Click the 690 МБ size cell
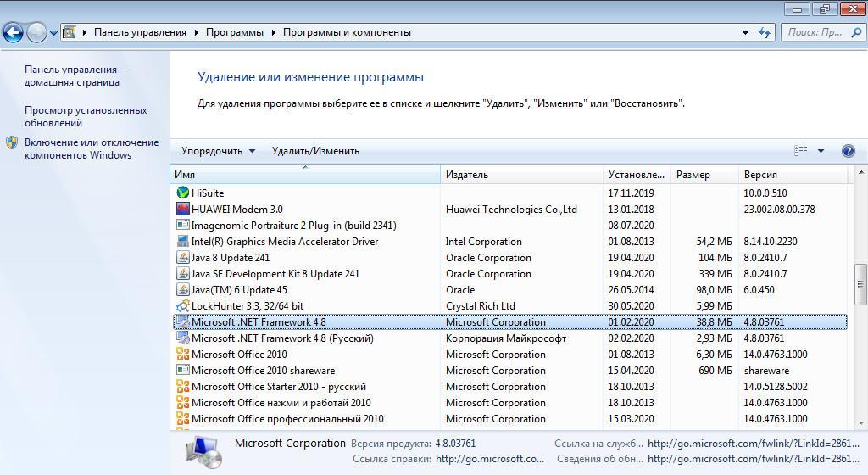This screenshot has width=868, height=475. tap(715, 370)
